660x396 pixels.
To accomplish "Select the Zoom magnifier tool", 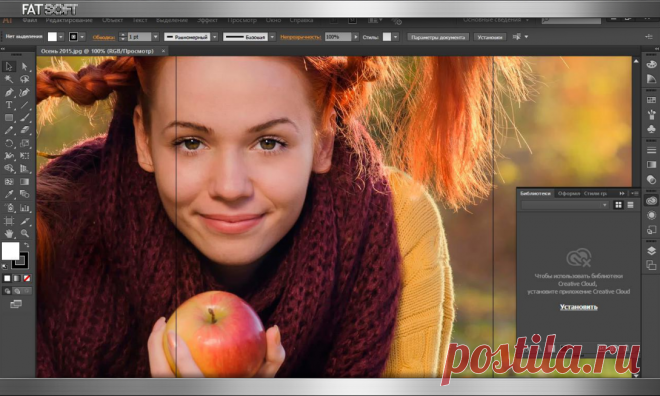I will pyautogui.click(x=24, y=233).
